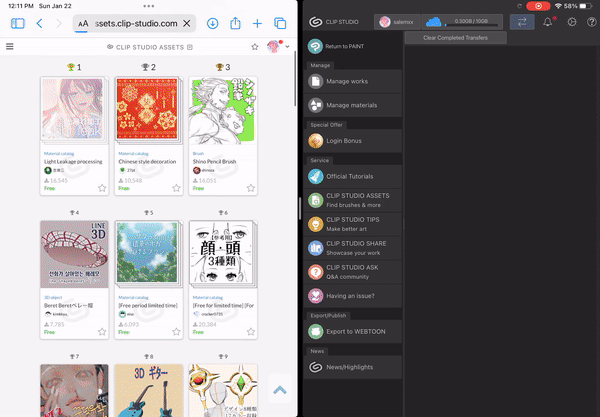Open the salemxx account button
Screen dimensions: 600x417
(x=397, y=22)
